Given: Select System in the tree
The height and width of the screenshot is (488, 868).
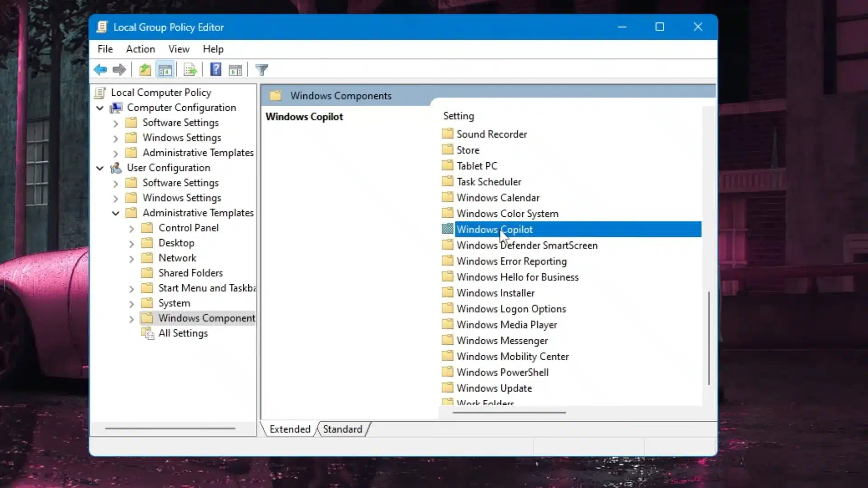Looking at the screenshot, I should pos(174,303).
